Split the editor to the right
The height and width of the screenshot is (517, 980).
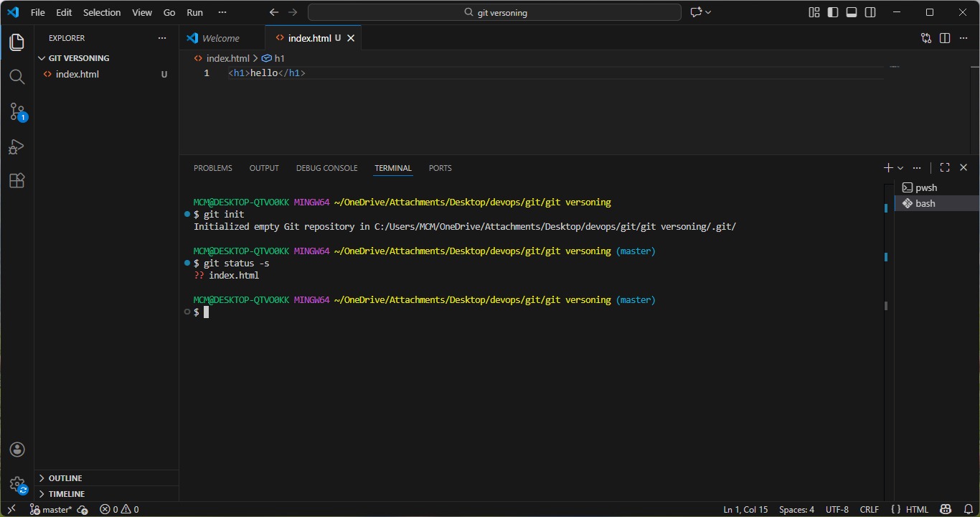pos(945,38)
